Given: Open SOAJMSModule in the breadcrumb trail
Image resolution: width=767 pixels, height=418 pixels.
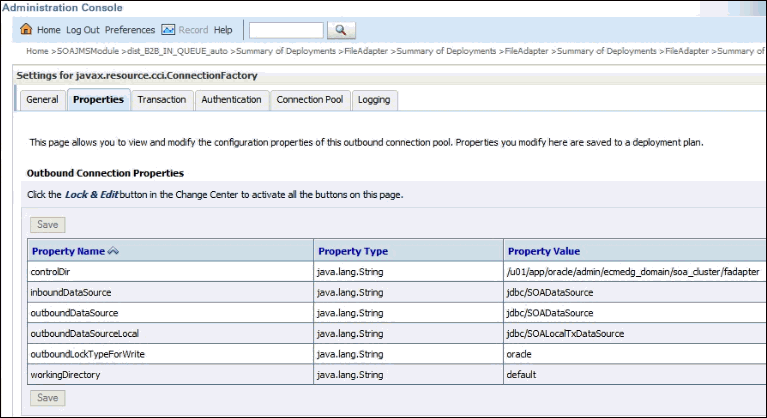Looking at the screenshot, I should point(88,51).
